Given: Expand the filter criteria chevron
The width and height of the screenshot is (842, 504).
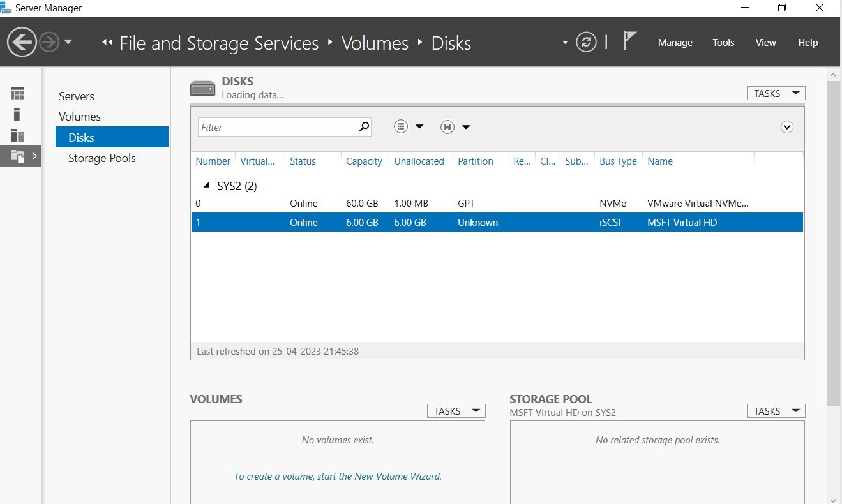Looking at the screenshot, I should pos(787,127).
